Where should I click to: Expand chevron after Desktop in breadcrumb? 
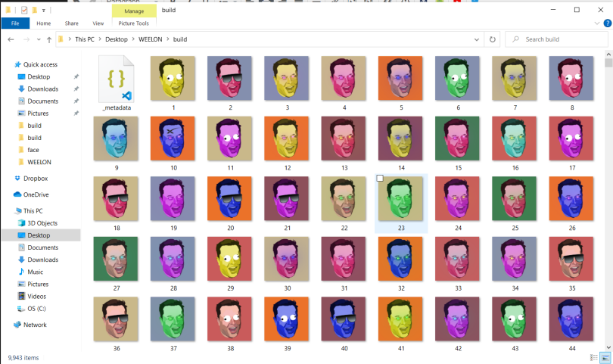coord(133,39)
